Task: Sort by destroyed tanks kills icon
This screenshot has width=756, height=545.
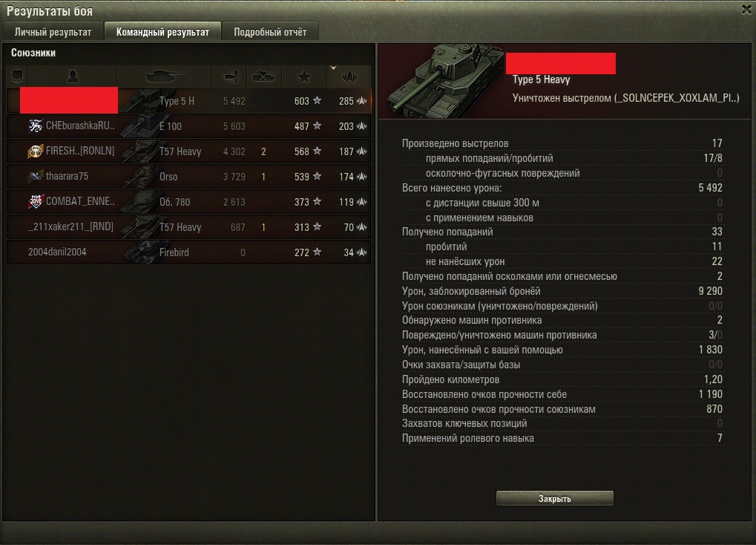Action: click(x=263, y=76)
